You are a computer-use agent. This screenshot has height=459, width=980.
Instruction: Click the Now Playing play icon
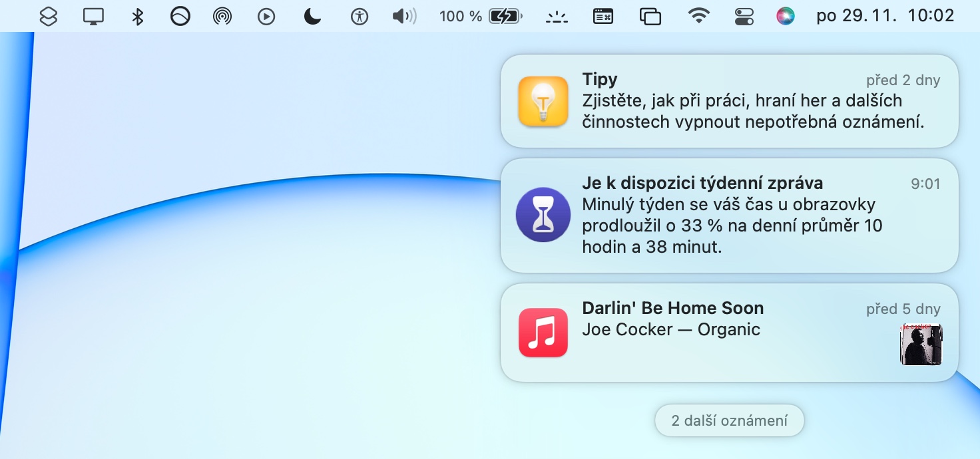266,16
